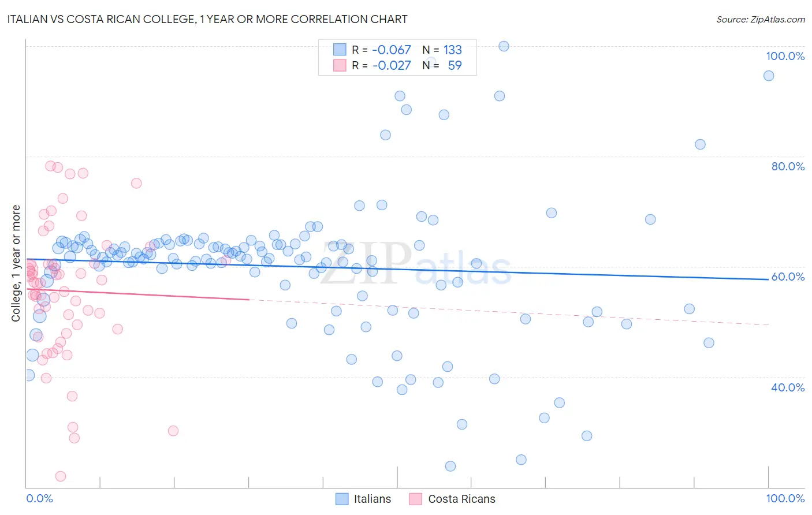
Task: Click the 0.0% x-axis label
Action: [x=40, y=498]
